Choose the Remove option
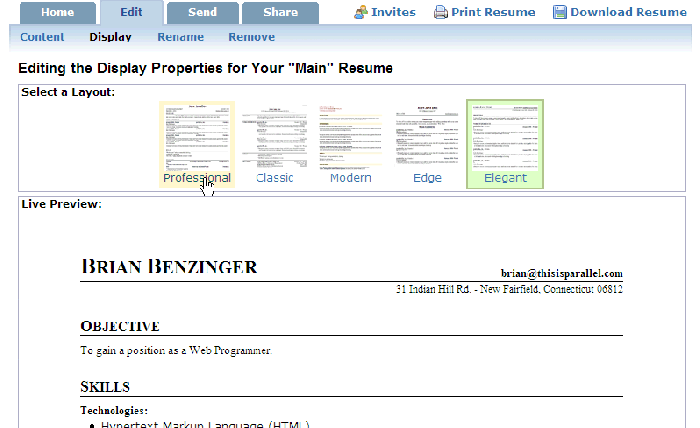 [251, 37]
